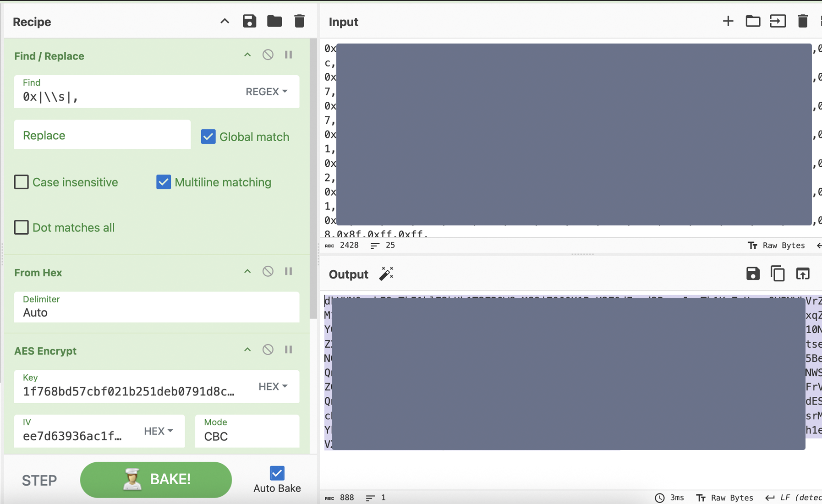Copy output to clipboard

point(778,274)
